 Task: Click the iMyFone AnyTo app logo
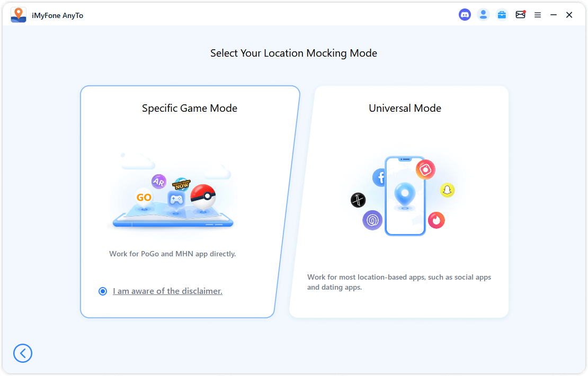(19, 15)
